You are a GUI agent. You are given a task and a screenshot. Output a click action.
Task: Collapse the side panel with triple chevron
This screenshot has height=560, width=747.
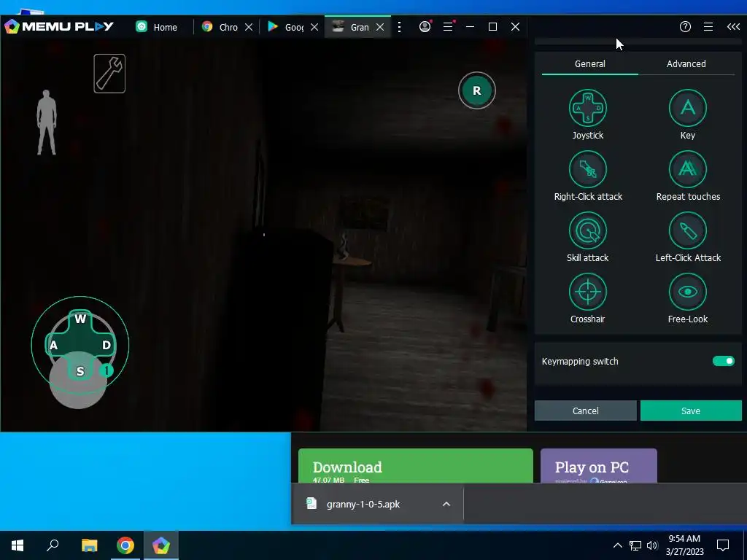[x=733, y=27]
